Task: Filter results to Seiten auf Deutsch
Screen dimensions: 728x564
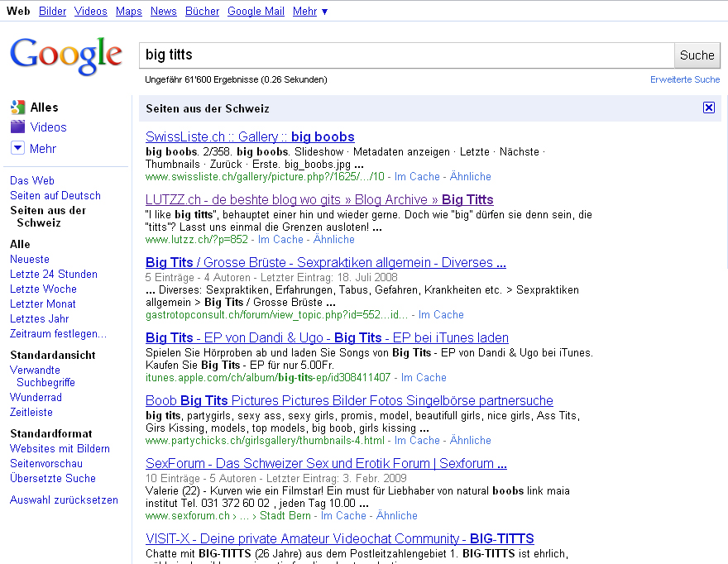Action: coord(55,195)
